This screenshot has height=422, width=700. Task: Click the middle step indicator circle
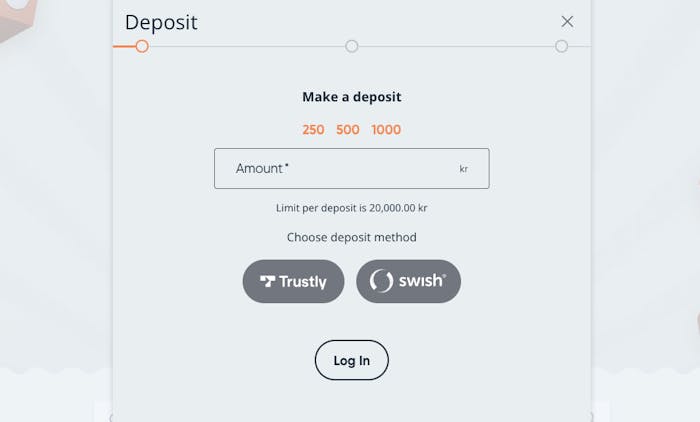[352, 46]
